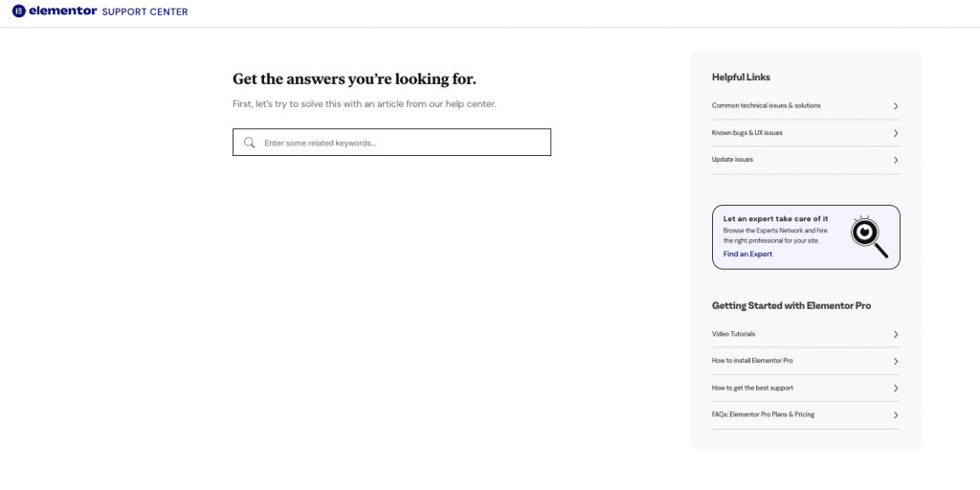Open How to get the best support
Screen dimensions: 980x490
point(752,388)
